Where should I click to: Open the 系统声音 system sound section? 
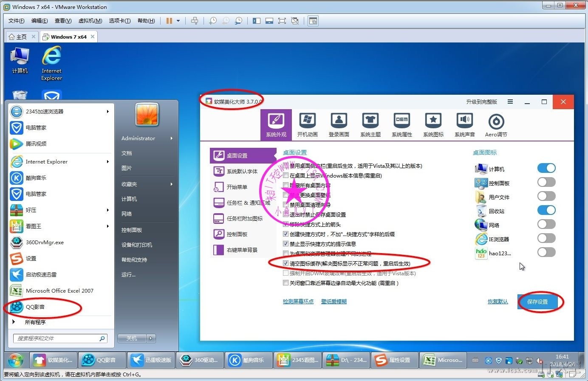(x=464, y=124)
